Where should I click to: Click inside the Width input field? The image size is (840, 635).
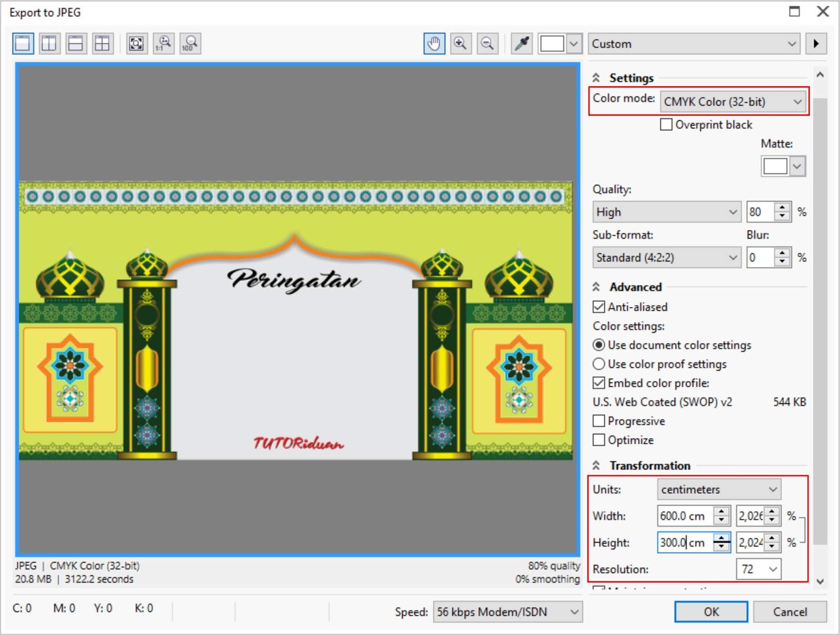pyautogui.click(x=688, y=516)
